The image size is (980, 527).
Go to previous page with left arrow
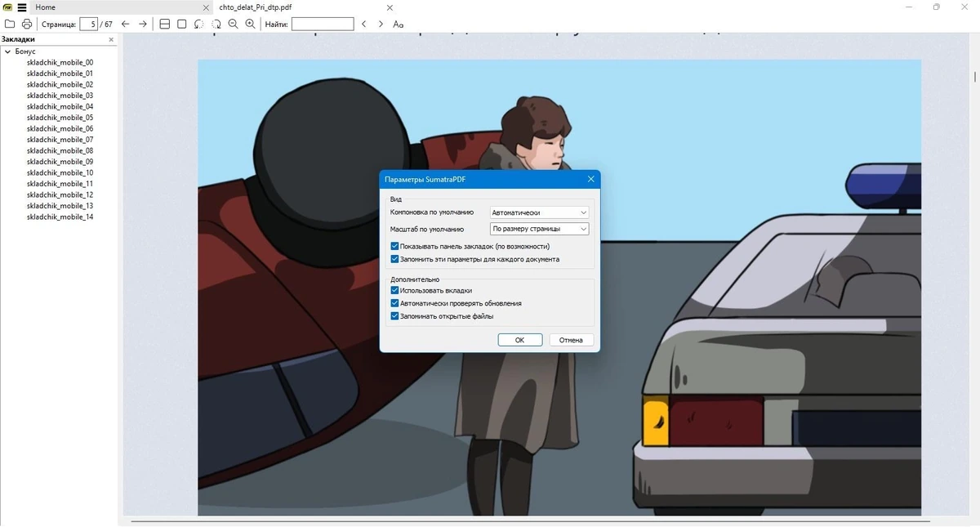click(x=125, y=25)
